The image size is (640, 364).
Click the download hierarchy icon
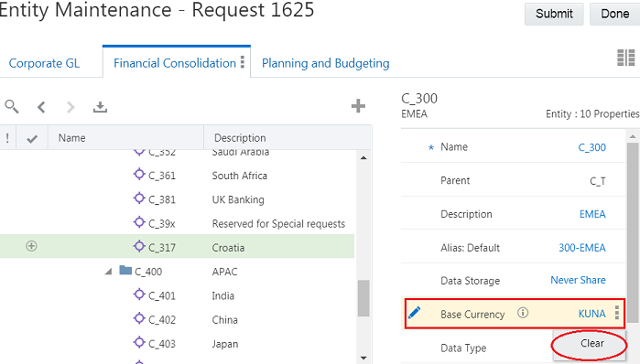[x=100, y=107]
